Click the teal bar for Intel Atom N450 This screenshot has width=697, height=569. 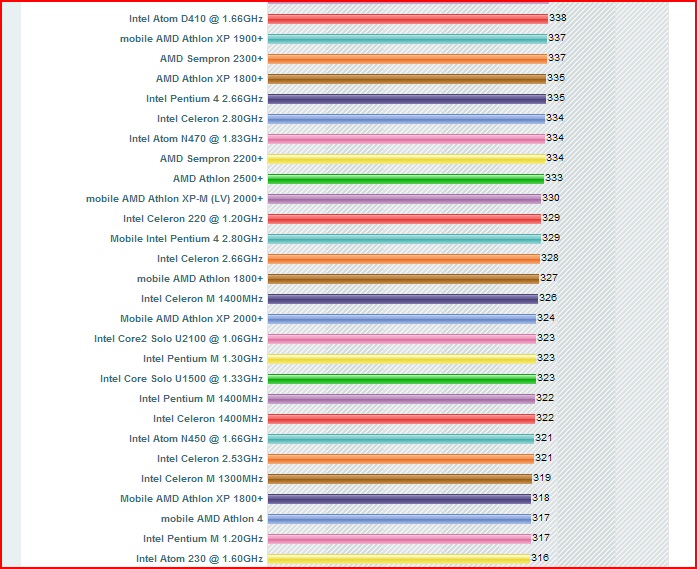coord(401,439)
